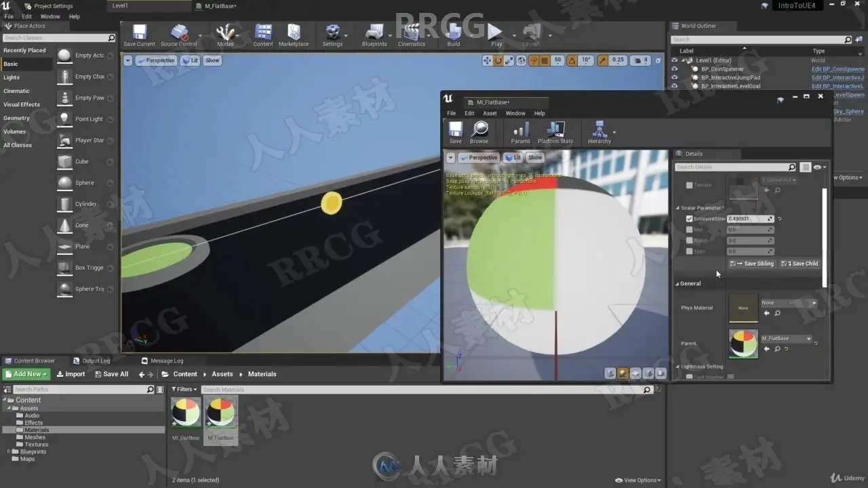
Task: Open the Asset menu in MI_FlatBase window
Action: [490, 113]
